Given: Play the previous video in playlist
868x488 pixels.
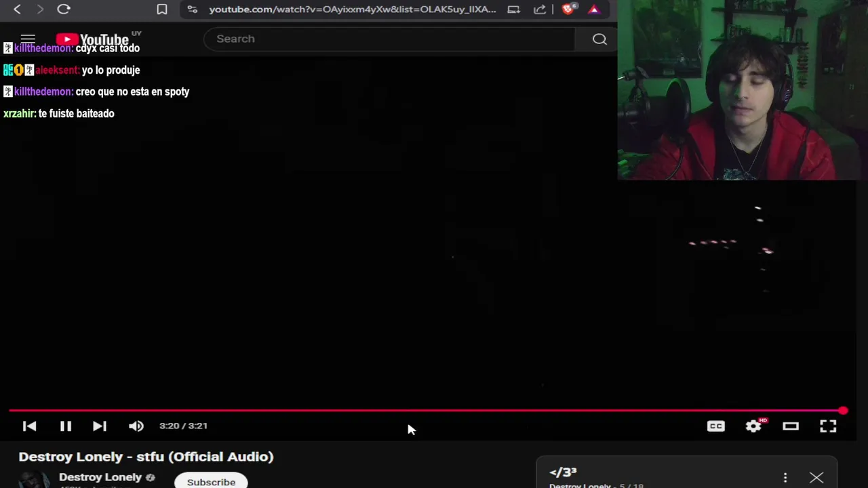Looking at the screenshot, I should coord(29,426).
